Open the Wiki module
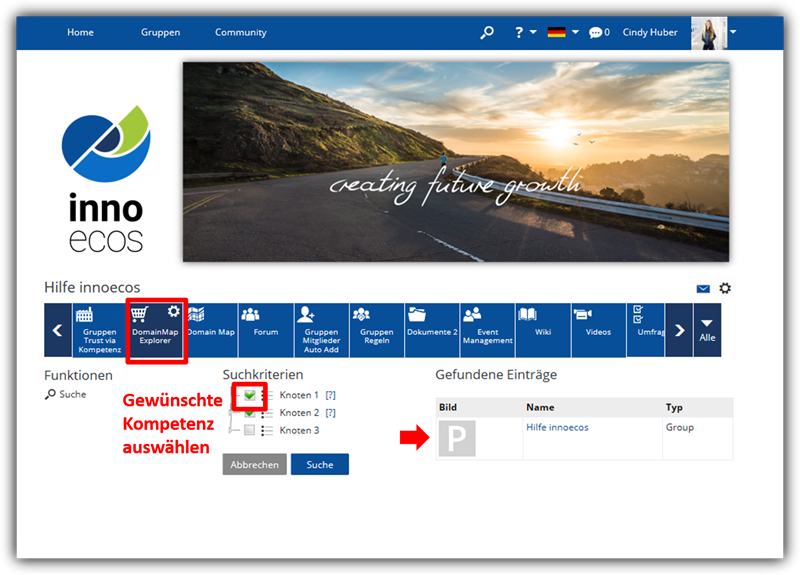800x575 pixels. 542,329
